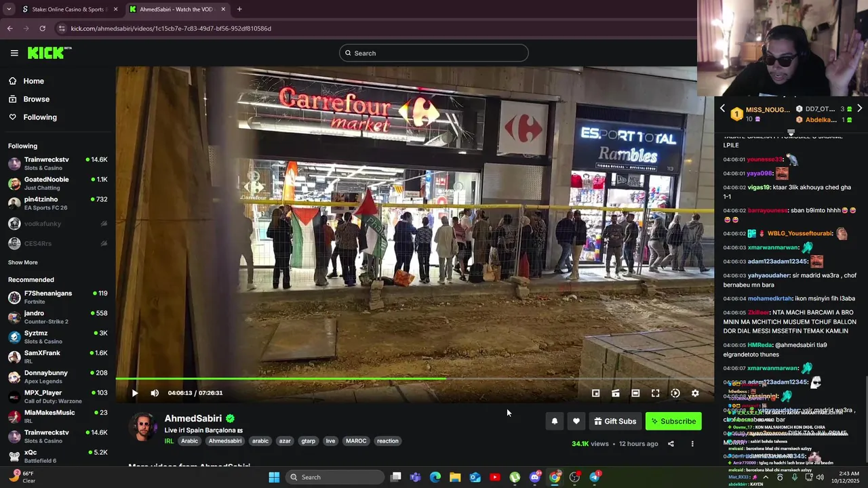Open the Kick hamburger sidebar menu
The width and height of the screenshot is (868, 488).
click(x=14, y=53)
